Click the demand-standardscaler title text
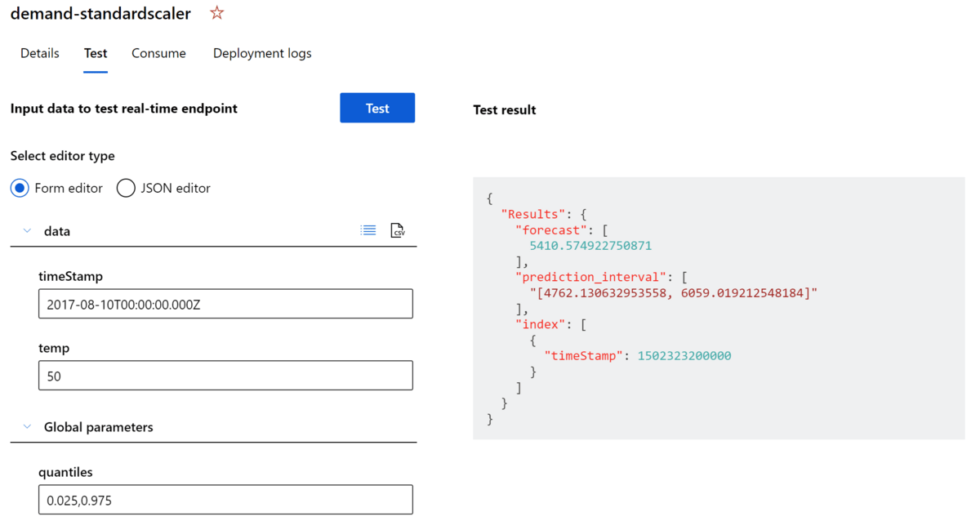This screenshot has height=530, width=980. click(100, 13)
